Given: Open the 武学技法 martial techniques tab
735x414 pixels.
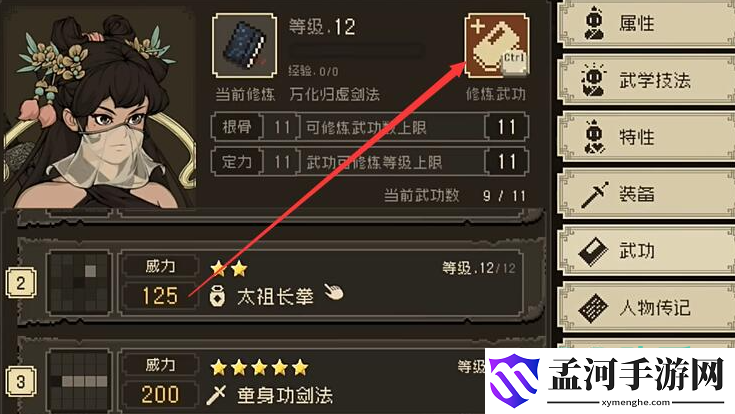Looking at the screenshot, I should tap(647, 80).
